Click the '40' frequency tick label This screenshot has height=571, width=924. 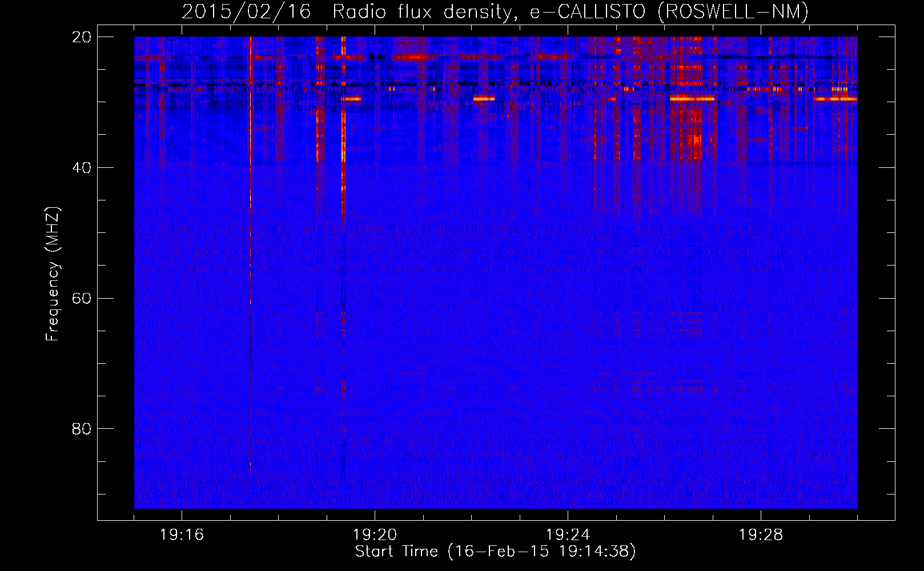click(82, 167)
